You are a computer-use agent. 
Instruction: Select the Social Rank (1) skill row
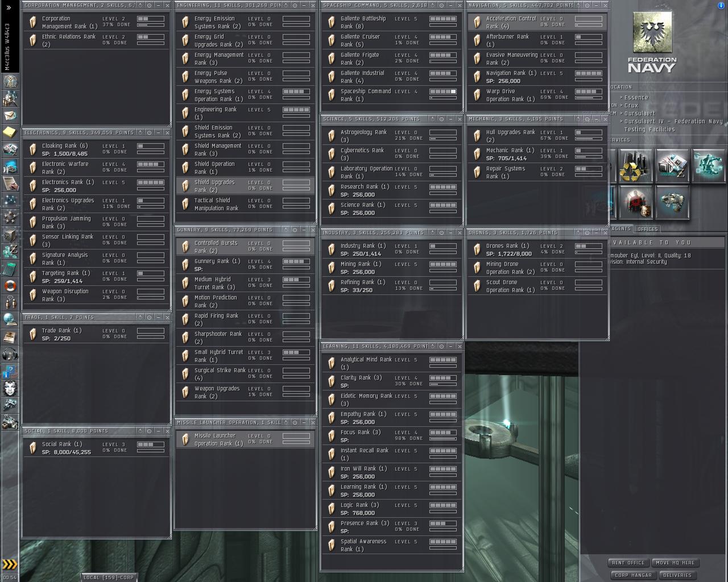point(97,448)
